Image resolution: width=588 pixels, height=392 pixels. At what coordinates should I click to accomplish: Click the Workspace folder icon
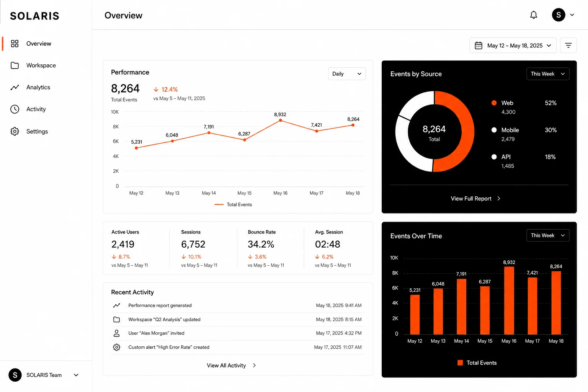15,65
